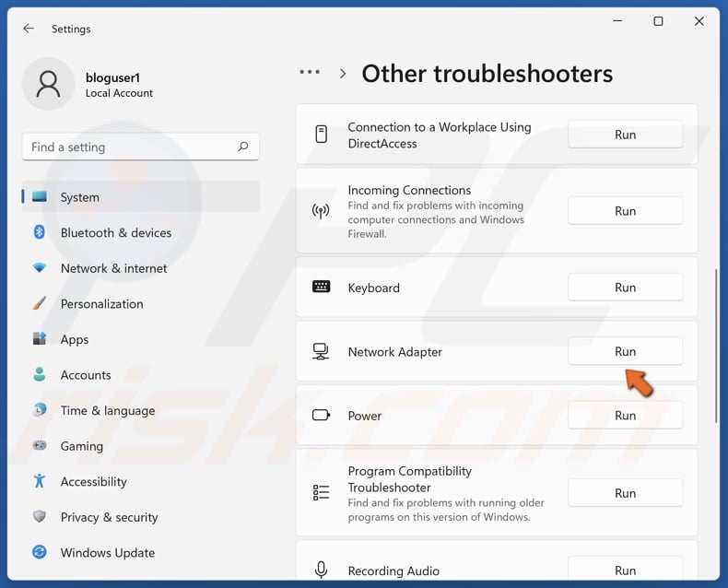Open Windows Update page
The width and height of the screenshot is (728, 588).
point(141,552)
